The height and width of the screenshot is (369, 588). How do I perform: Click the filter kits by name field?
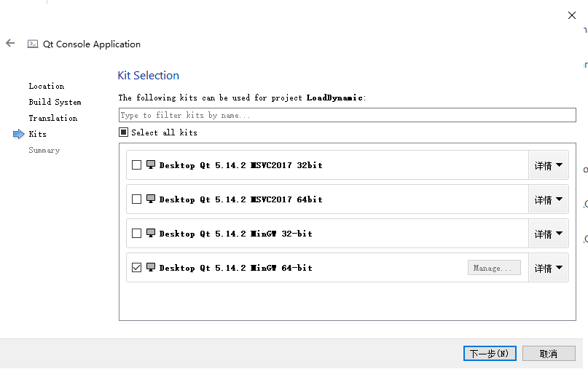click(x=347, y=115)
